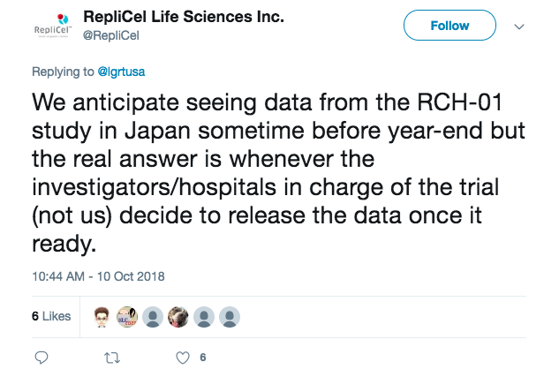Screen dimensions: 559x392
Task: Open the first liker's avatar
Action: [102, 316]
